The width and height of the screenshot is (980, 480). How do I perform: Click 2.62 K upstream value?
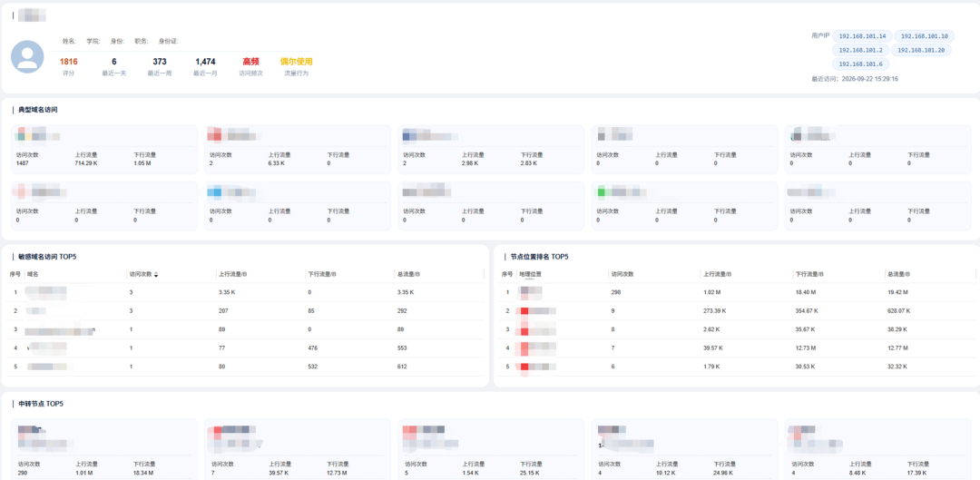[x=711, y=329]
